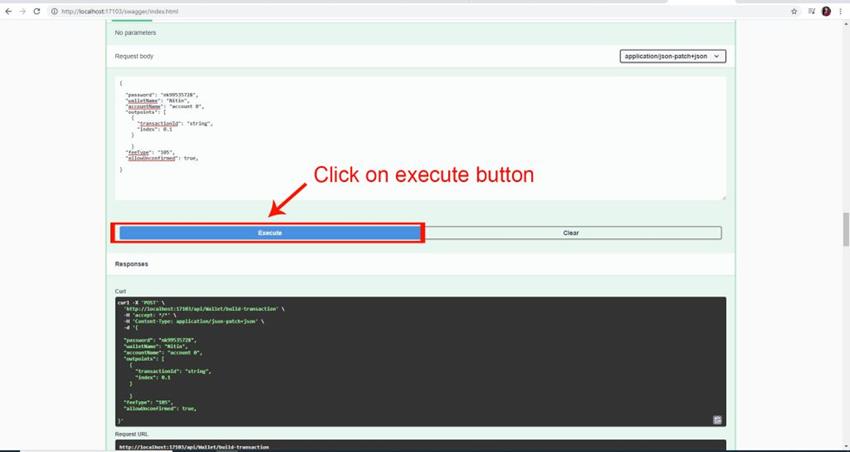Click inside the request body JSON editor
850x452 pixels.
coord(420,138)
